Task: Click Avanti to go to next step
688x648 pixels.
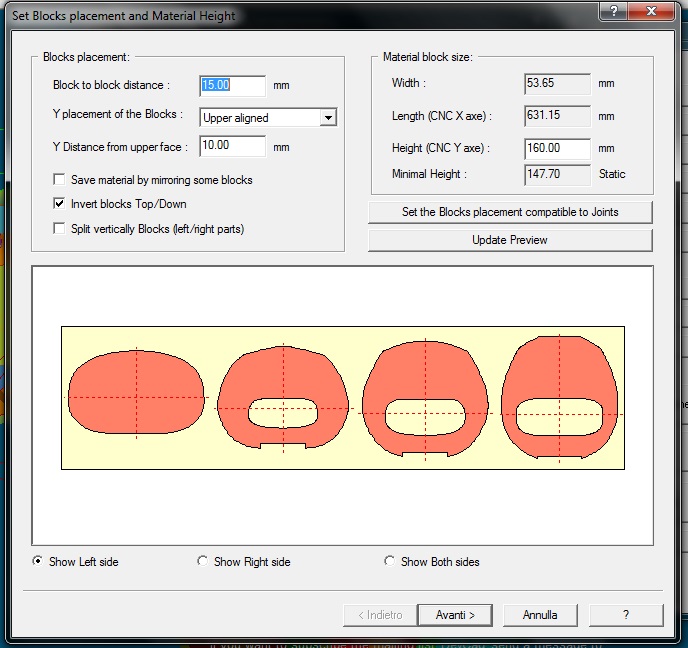Action: point(453,615)
